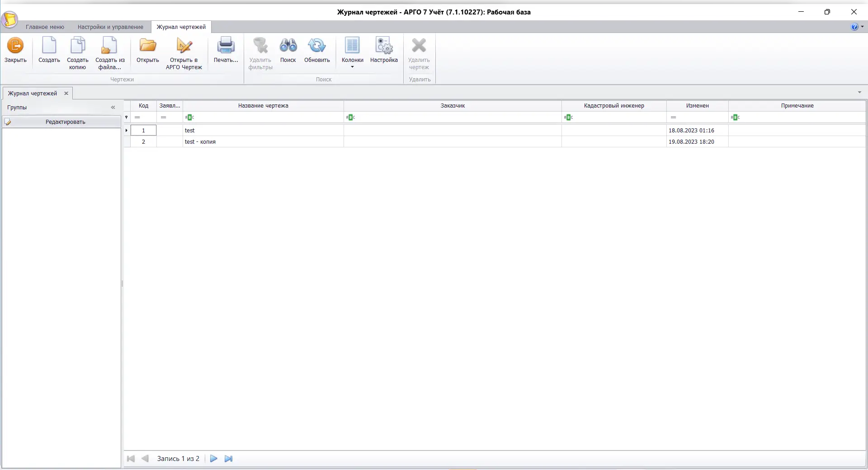
Task: Go to next record navigation arrow
Action: (214, 459)
